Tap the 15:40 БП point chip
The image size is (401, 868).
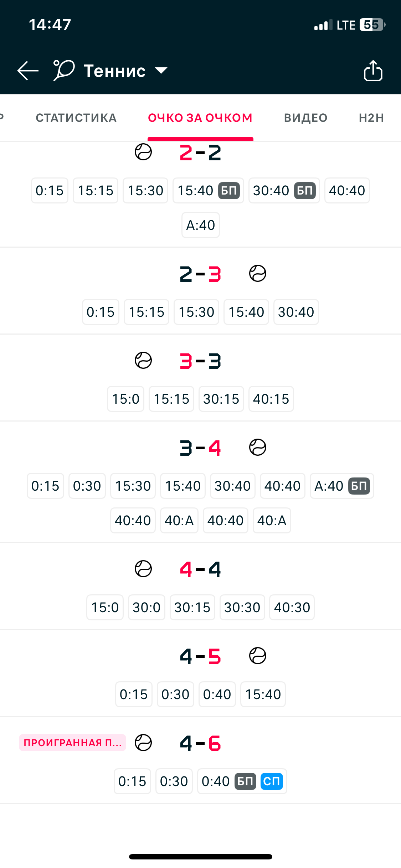[x=208, y=191]
